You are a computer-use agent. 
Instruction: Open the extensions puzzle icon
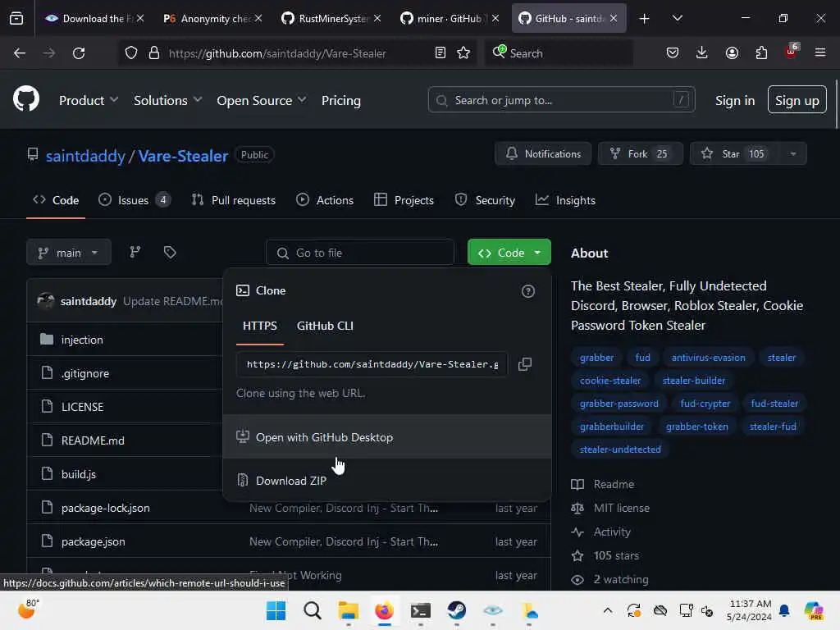tap(761, 53)
